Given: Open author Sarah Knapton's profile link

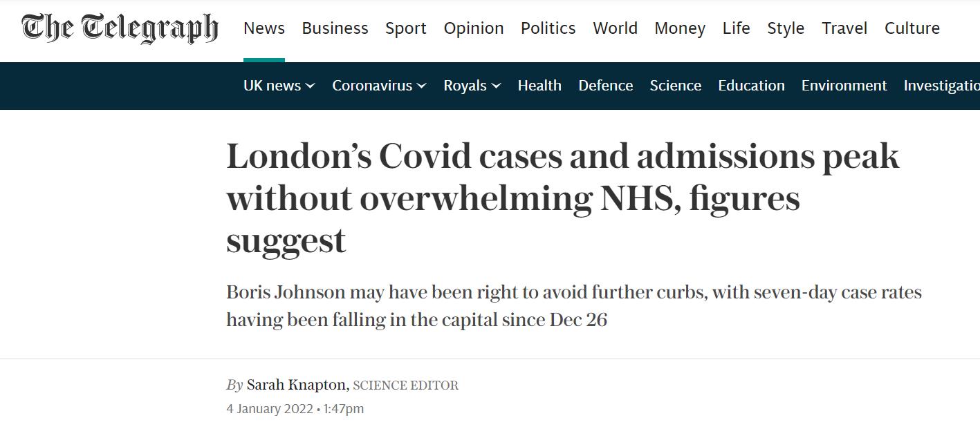Looking at the screenshot, I should [297, 385].
